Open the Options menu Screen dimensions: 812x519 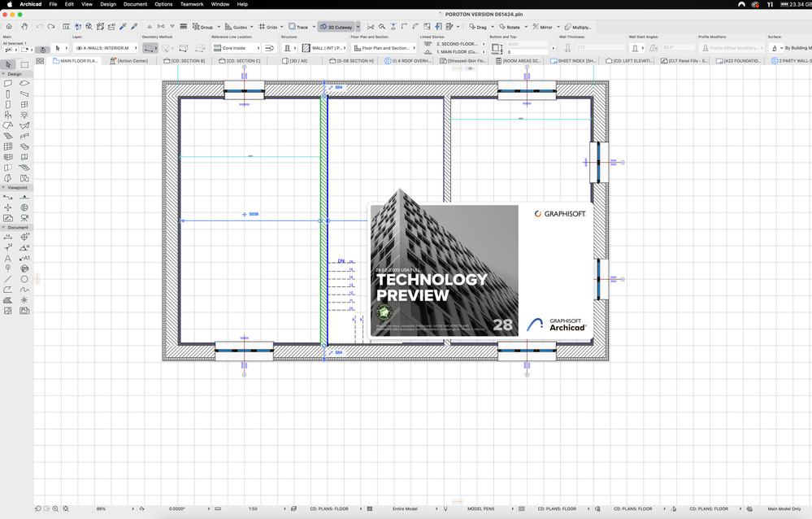coord(163,4)
